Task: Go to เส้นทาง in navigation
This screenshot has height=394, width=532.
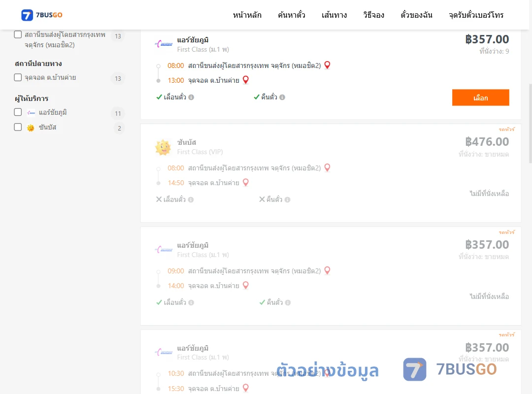Action: coord(334,15)
